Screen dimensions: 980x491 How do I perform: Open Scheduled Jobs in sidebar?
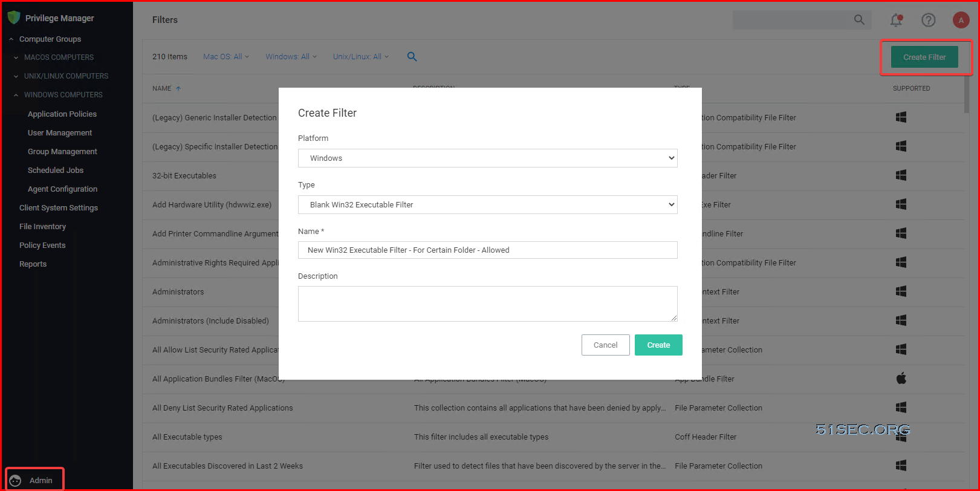[x=56, y=171]
